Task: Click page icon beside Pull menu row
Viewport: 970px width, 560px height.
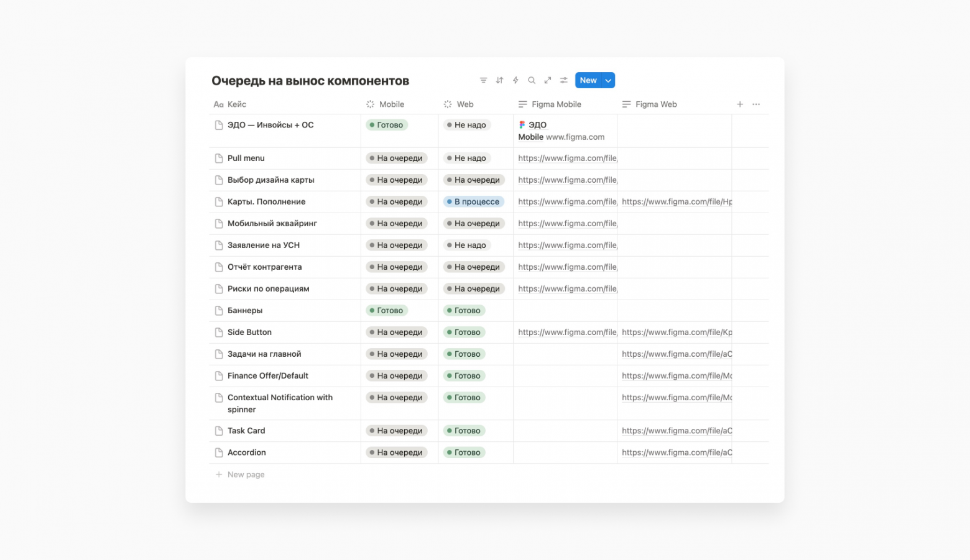Action: coord(219,158)
